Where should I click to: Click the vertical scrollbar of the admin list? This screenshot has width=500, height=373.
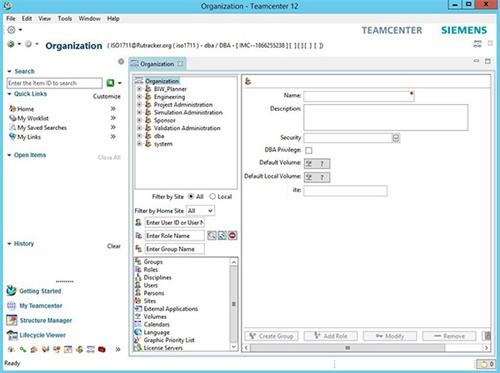[x=234, y=304]
